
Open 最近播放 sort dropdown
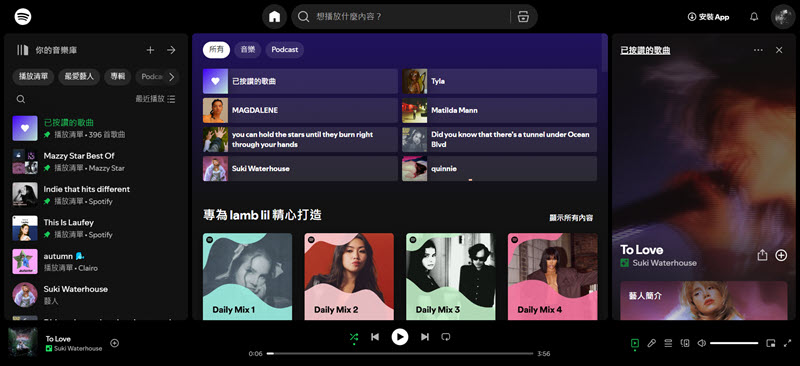[155, 99]
